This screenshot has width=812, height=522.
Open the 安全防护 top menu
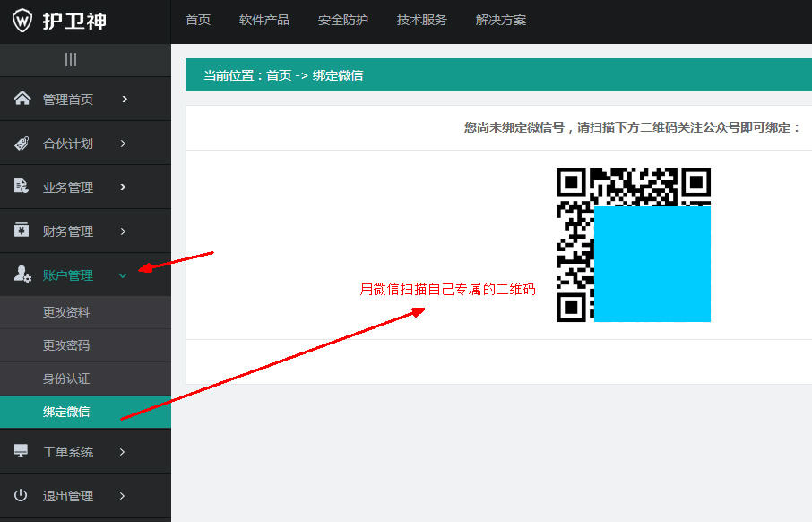coord(343,21)
